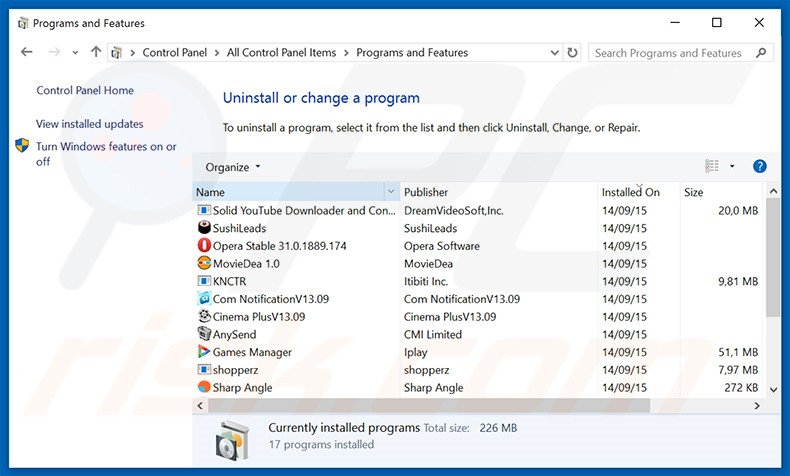Click the MovieDea 1.0 icon
The width and height of the screenshot is (790, 476).
(204, 264)
